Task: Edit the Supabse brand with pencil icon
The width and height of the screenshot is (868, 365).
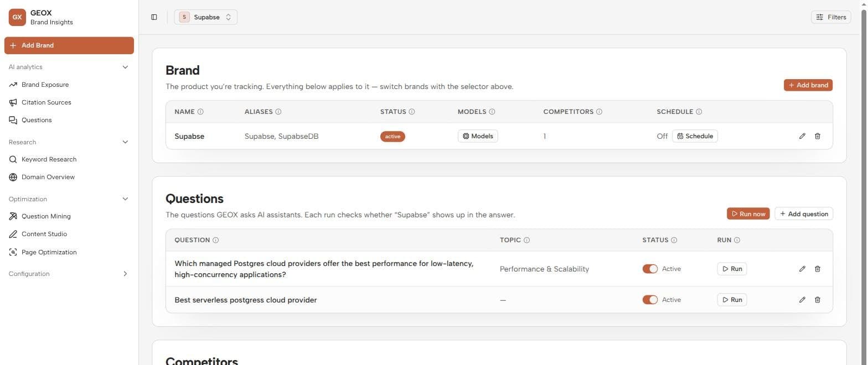Action: pos(802,136)
